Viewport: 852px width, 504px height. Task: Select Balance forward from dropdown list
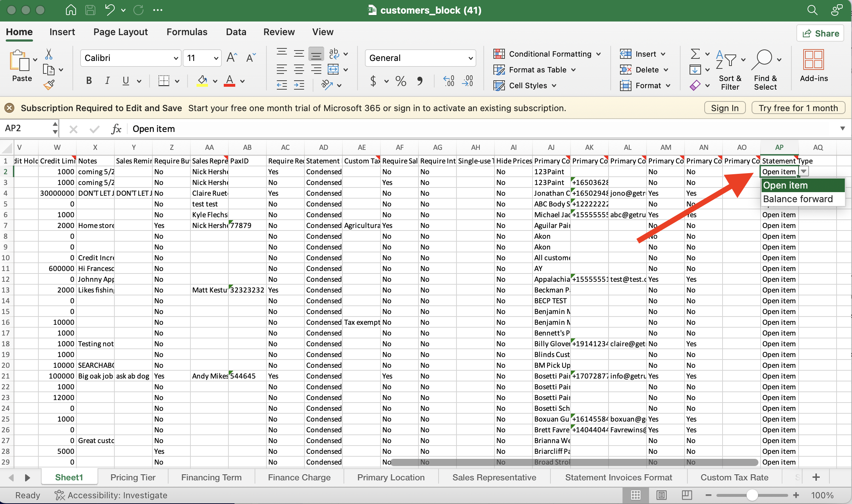click(797, 199)
